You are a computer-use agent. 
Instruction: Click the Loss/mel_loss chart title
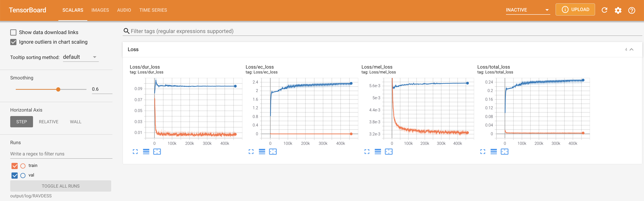(x=377, y=67)
